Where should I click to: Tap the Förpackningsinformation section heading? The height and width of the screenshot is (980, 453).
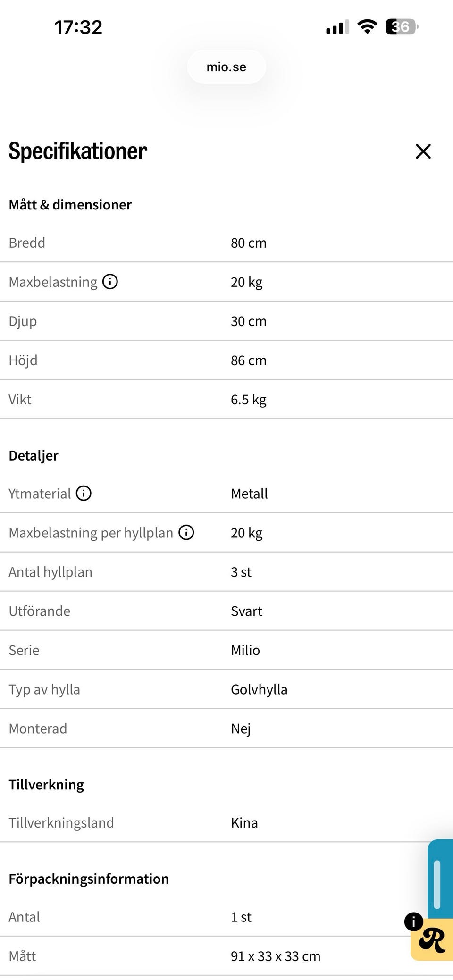tap(89, 879)
